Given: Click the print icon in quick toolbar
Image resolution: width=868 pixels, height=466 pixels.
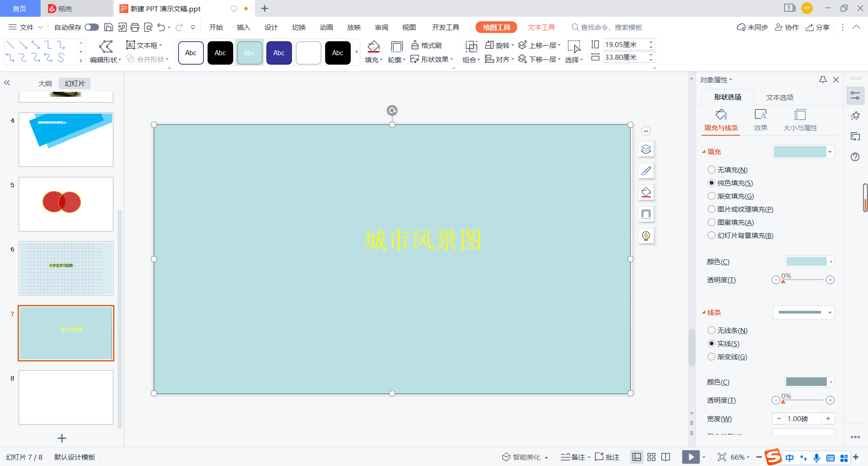Looking at the screenshot, I should coord(135,27).
